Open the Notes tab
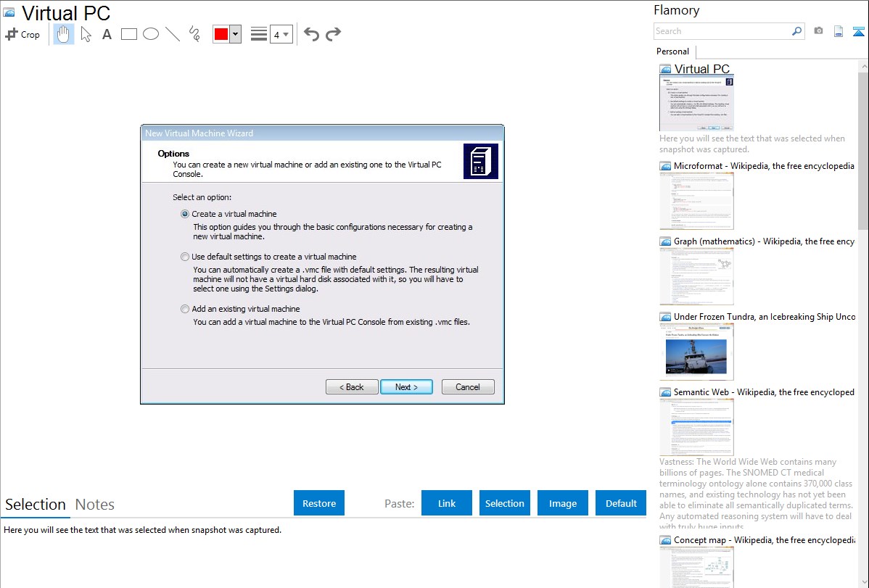 pos(95,505)
